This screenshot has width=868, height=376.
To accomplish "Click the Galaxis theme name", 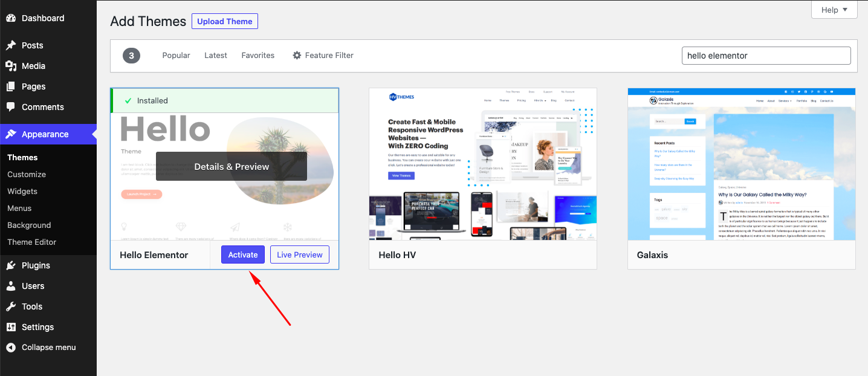I will tap(652, 255).
